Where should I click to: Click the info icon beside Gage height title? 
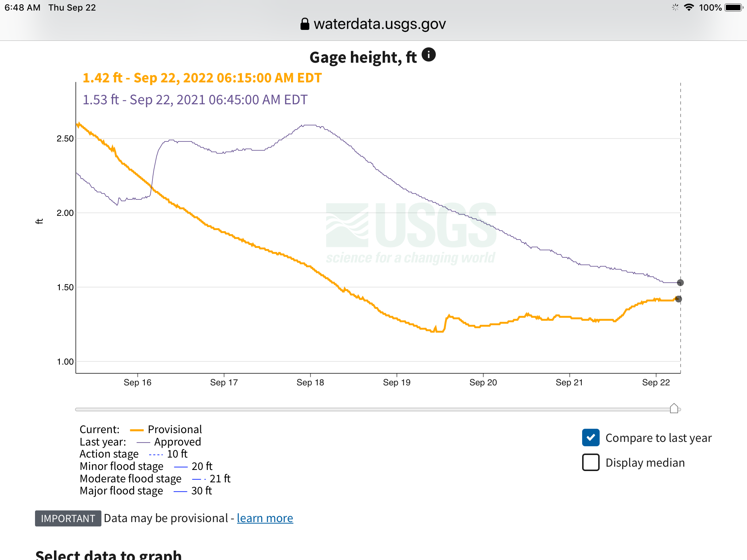pyautogui.click(x=429, y=55)
